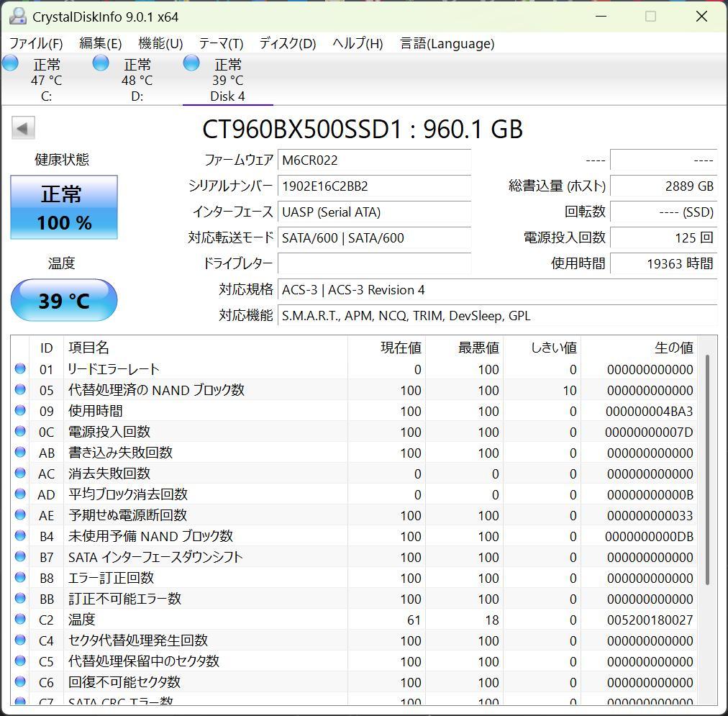Click status orb for AB 書き込み失敗回数 row

20,452
